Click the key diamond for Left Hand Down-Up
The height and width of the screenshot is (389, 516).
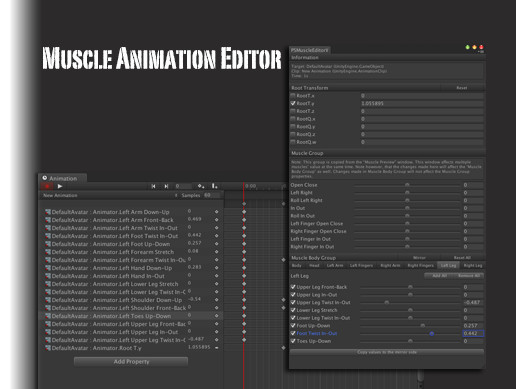[x=217, y=268]
